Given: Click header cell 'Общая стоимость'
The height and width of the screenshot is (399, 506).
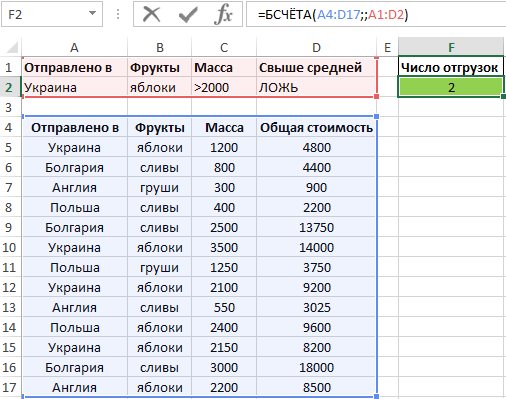Looking at the screenshot, I should (x=316, y=127).
